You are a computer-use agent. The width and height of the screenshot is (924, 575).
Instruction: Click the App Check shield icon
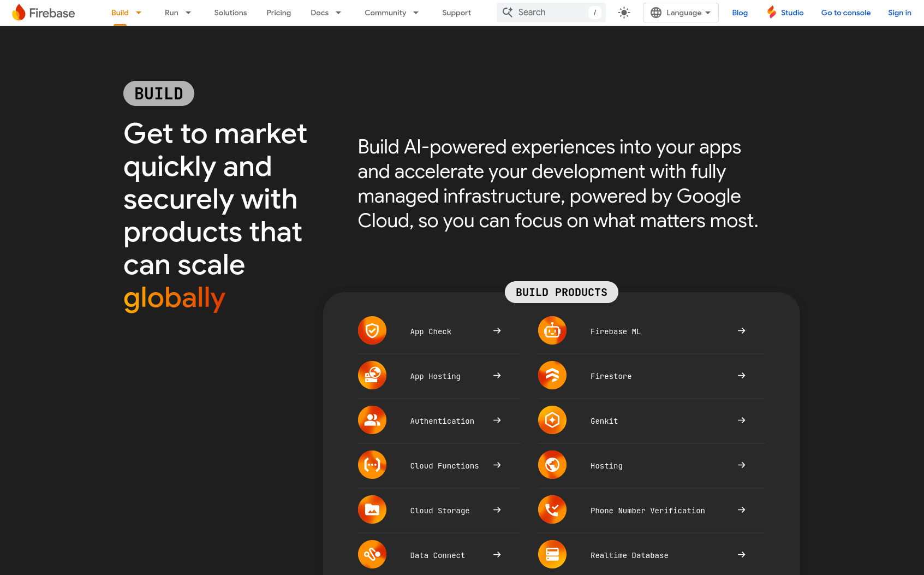tap(372, 331)
